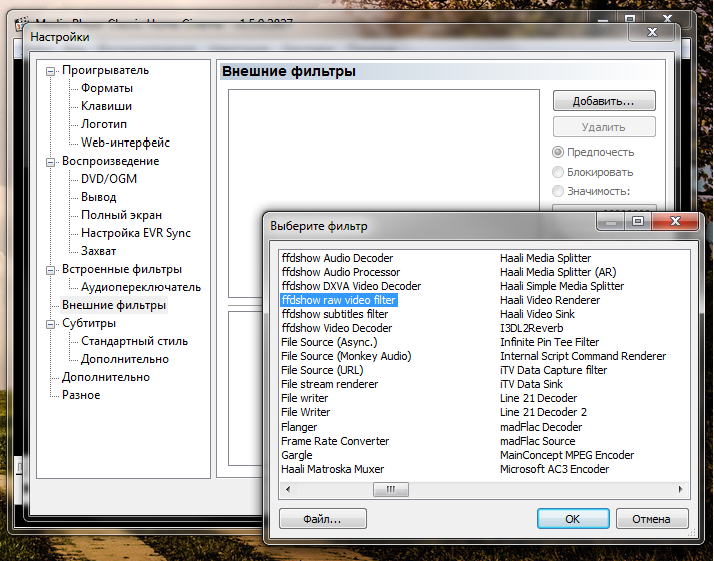This screenshot has width=714, height=561.
Task: Confirm filter selection with OK
Action: (x=572, y=519)
